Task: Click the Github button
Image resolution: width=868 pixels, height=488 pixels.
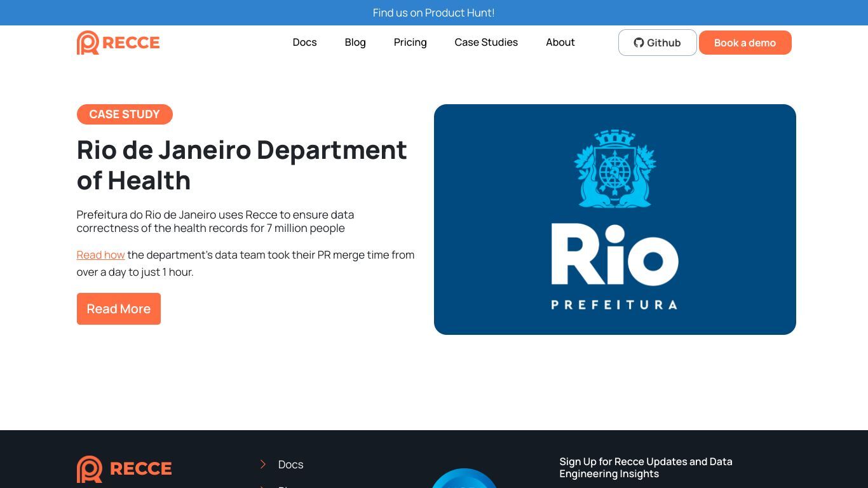Action: coord(657,43)
